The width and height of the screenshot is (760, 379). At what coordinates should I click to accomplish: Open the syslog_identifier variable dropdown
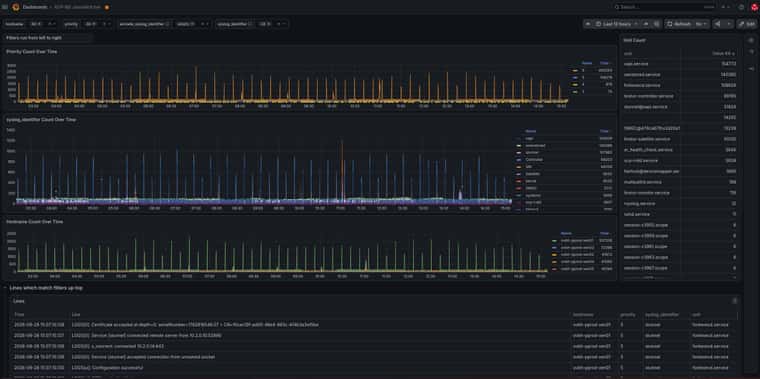pos(271,24)
